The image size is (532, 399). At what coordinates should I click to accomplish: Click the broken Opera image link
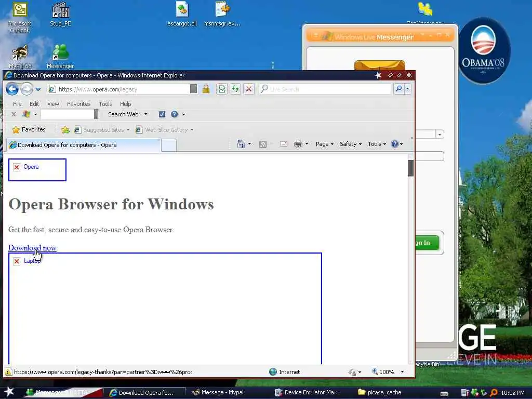click(37, 170)
